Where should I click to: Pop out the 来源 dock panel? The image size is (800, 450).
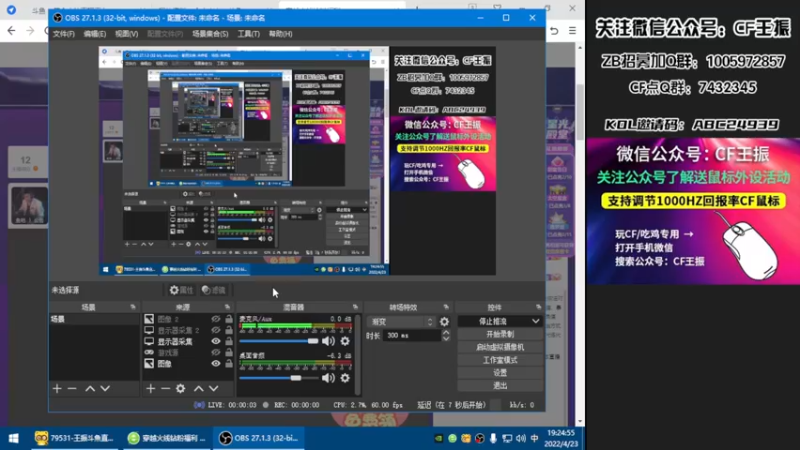coord(228,307)
